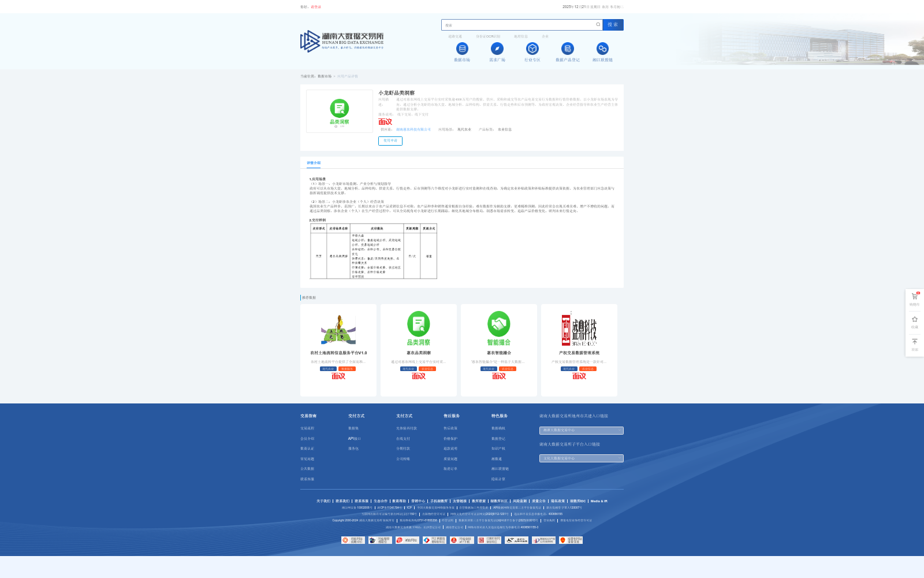924x578 pixels.
Task: Click the 收藏 star icon
Action: [915, 318]
